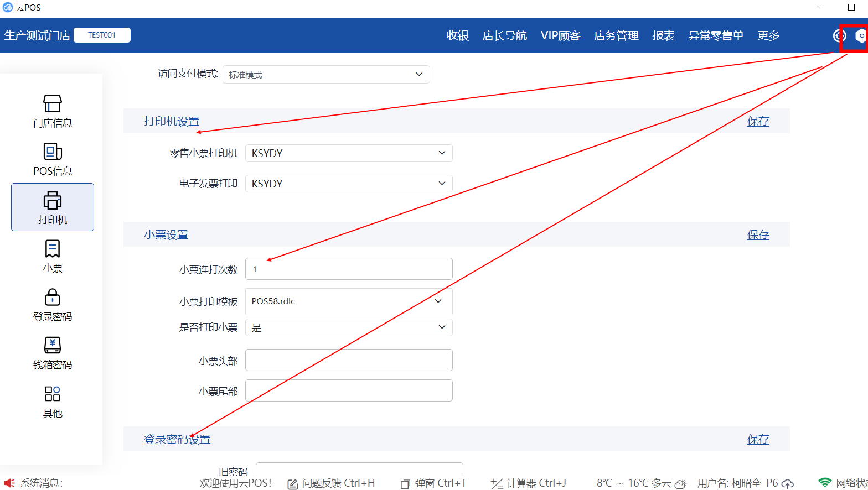Expand the 零售小票打印机 printer dropdown
Screen dimensions: 868x490
[x=349, y=153]
